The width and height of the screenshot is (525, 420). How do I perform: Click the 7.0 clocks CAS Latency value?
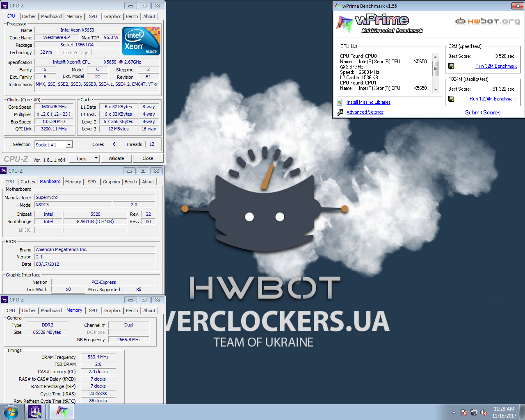coord(98,372)
